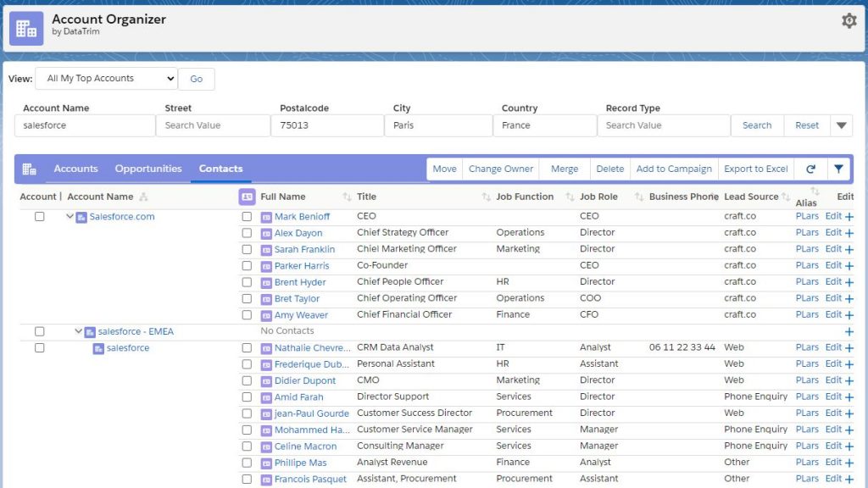Click Change Owner in toolbar
Screen dimensions: 868x488
tap(501, 169)
